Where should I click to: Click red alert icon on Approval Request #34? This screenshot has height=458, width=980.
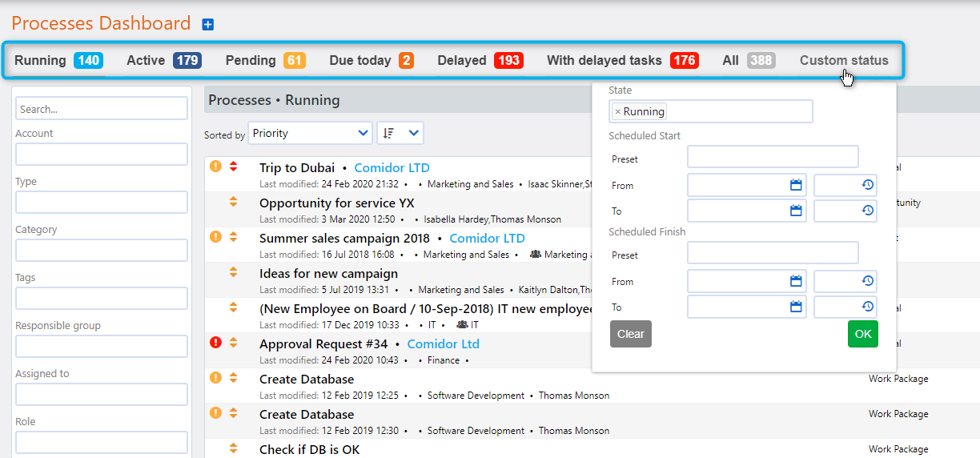coord(215,343)
